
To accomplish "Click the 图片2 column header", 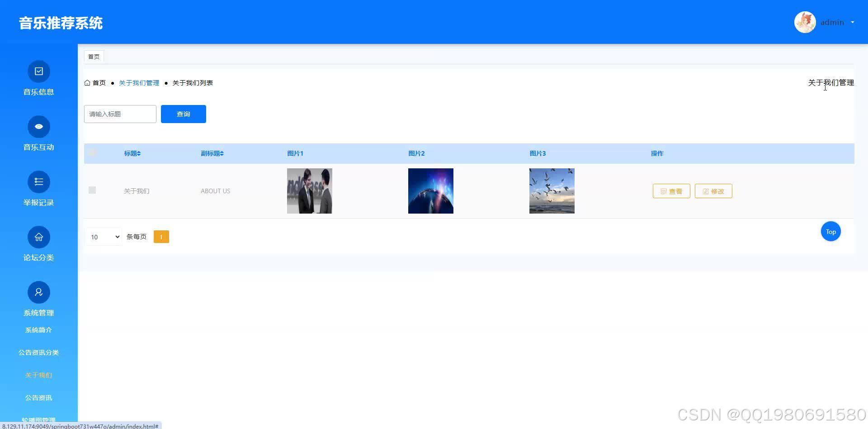I will pyautogui.click(x=416, y=153).
